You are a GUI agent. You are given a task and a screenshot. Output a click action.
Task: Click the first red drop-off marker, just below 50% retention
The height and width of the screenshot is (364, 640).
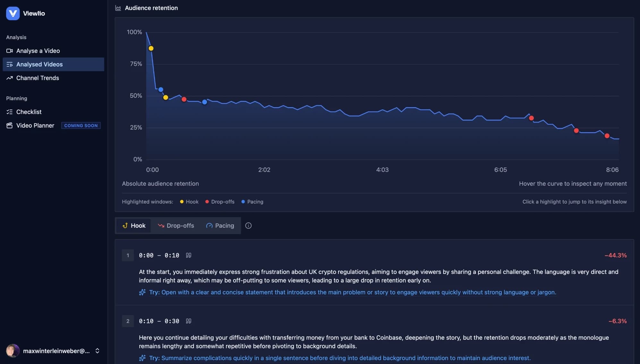(184, 99)
